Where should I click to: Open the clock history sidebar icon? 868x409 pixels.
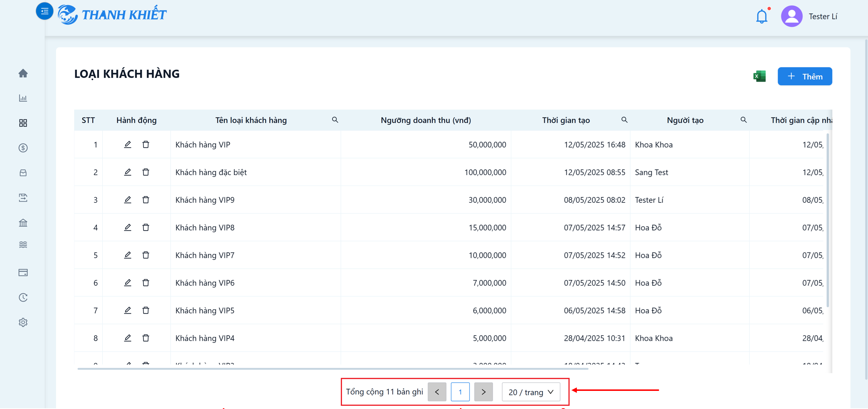point(23,297)
